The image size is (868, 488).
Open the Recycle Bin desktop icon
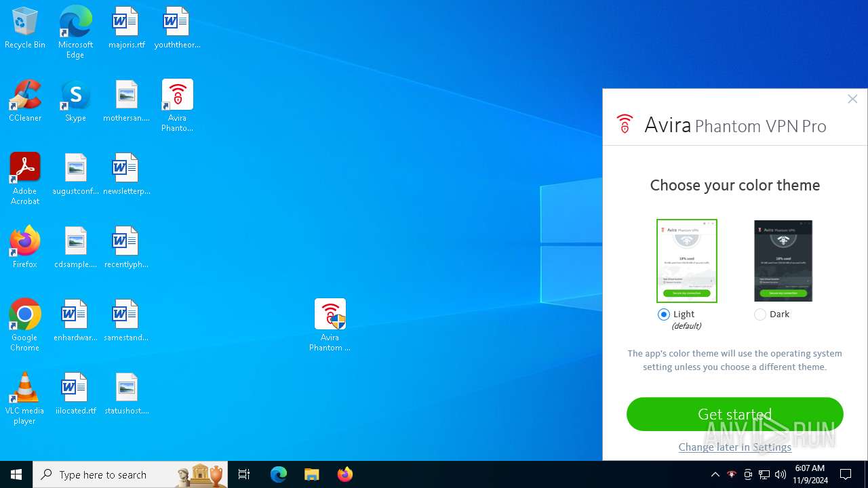(x=25, y=28)
